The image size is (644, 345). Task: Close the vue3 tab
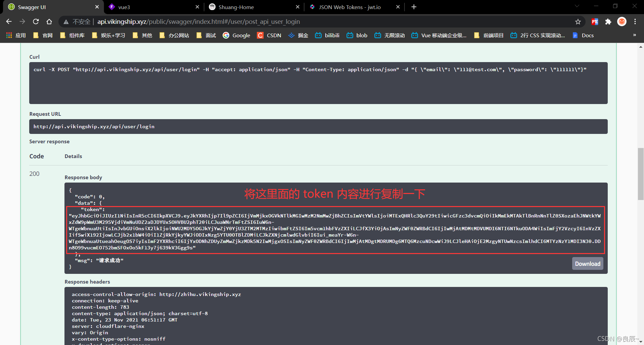[197, 7]
